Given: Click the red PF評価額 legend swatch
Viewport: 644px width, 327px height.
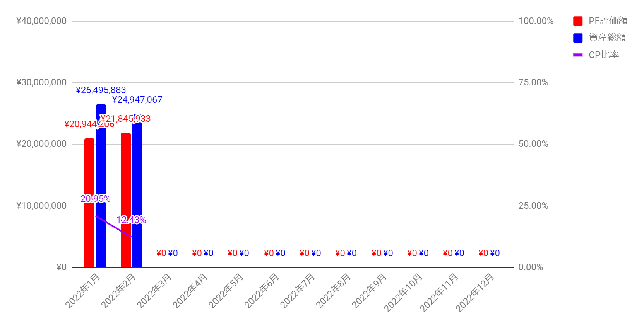Looking at the screenshot, I should 578,21.
